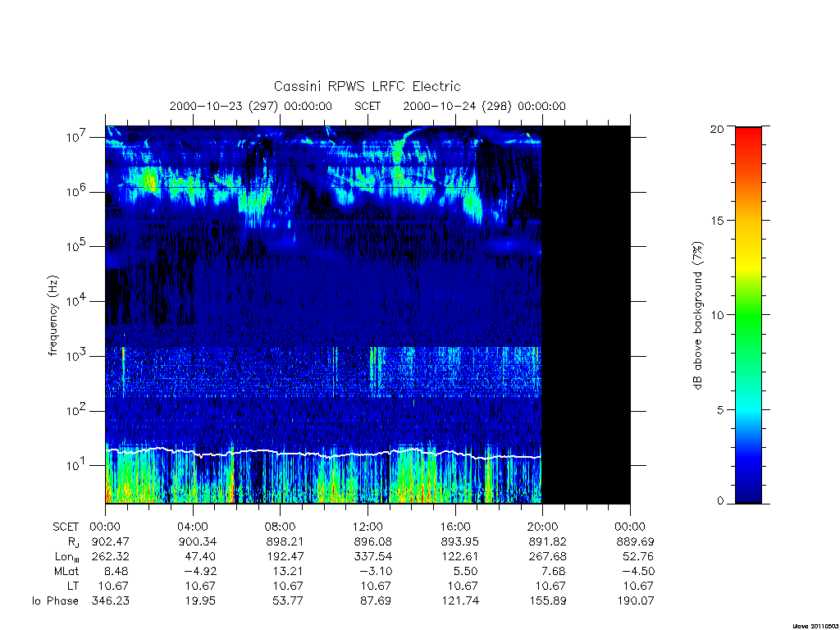Click the LonIII value '47.40'
Viewport: 840px width, 630px height.
pos(200,557)
